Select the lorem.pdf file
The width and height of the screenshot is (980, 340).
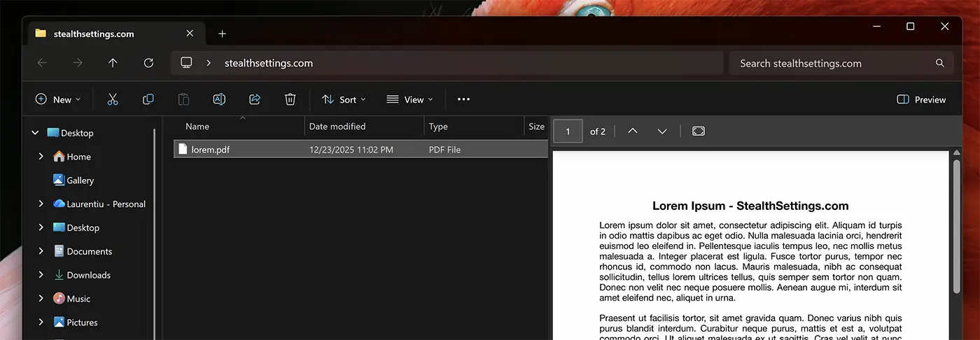tap(360, 149)
